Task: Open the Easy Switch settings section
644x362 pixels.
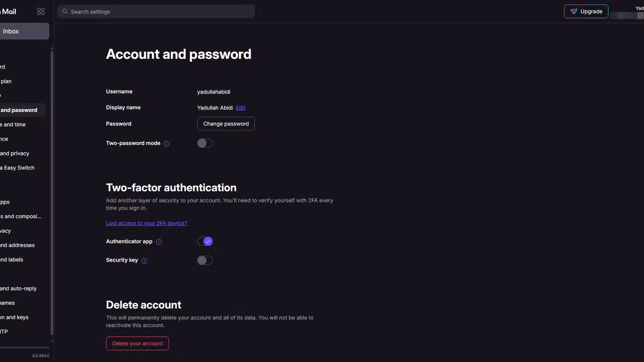Action: coord(18,168)
